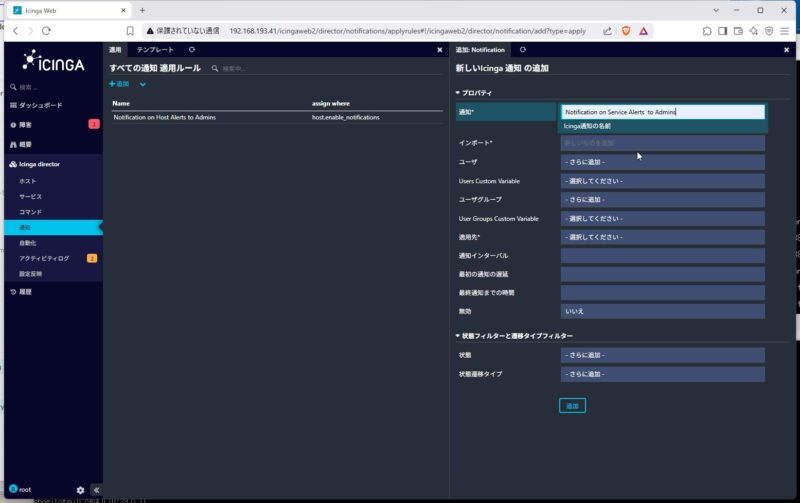Image resolution: width=800 pixels, height=503 pixels.
Task: Open the root user menu
Action: pos(20,489)
